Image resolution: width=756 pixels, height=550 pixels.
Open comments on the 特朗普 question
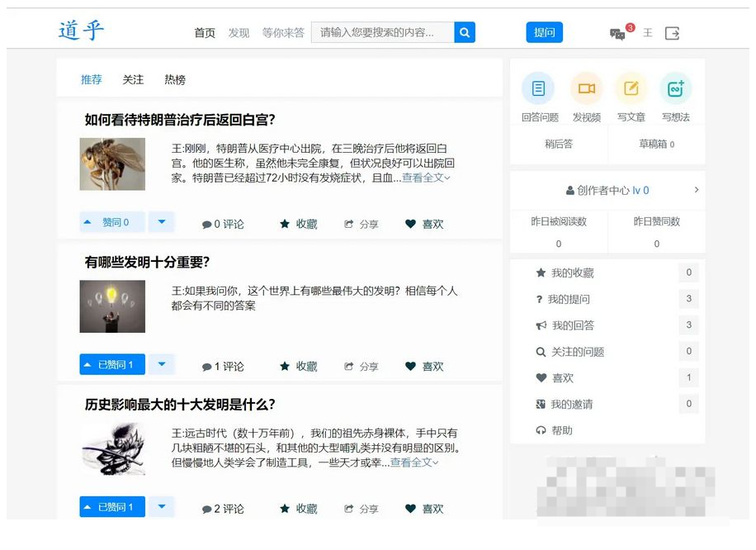tap(223, 224)
